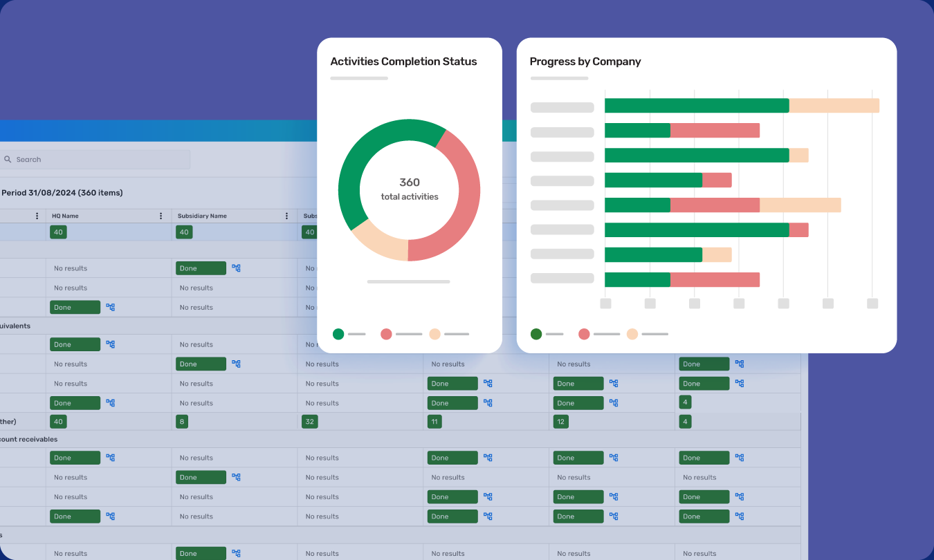Viewport: 934px width, 560px height.
Task: Open the Subsidiary Name column options menu
Action: tap(287, 216)
